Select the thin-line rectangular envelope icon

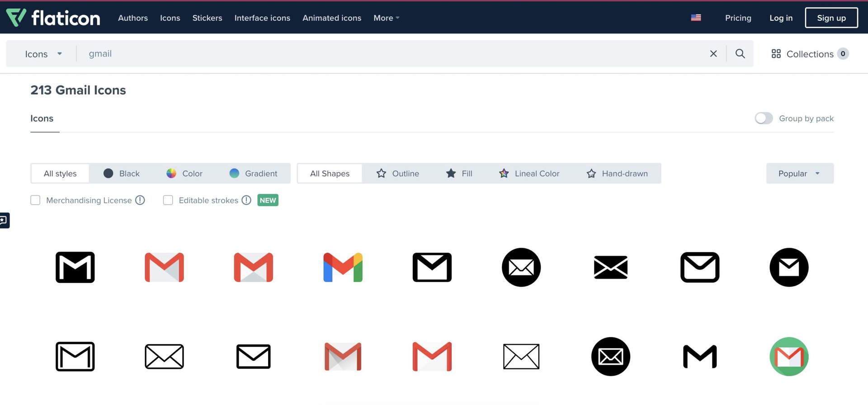click(x=521, y=357)
